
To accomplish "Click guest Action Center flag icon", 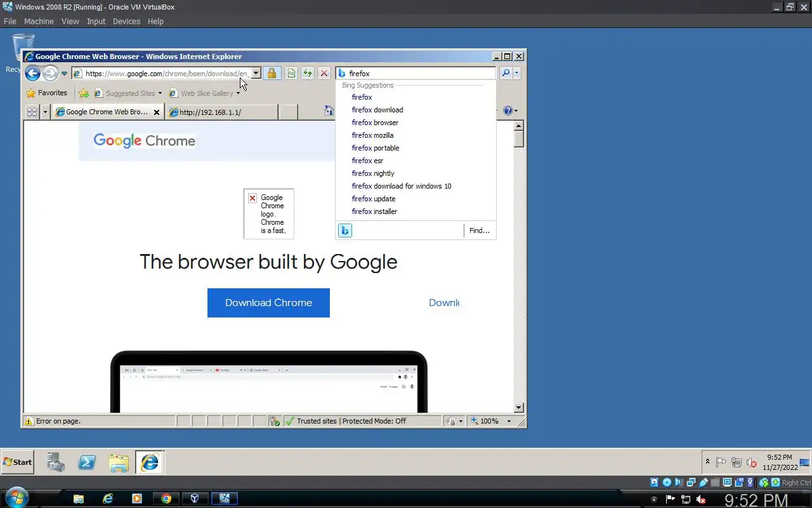I will pos(721,462).
